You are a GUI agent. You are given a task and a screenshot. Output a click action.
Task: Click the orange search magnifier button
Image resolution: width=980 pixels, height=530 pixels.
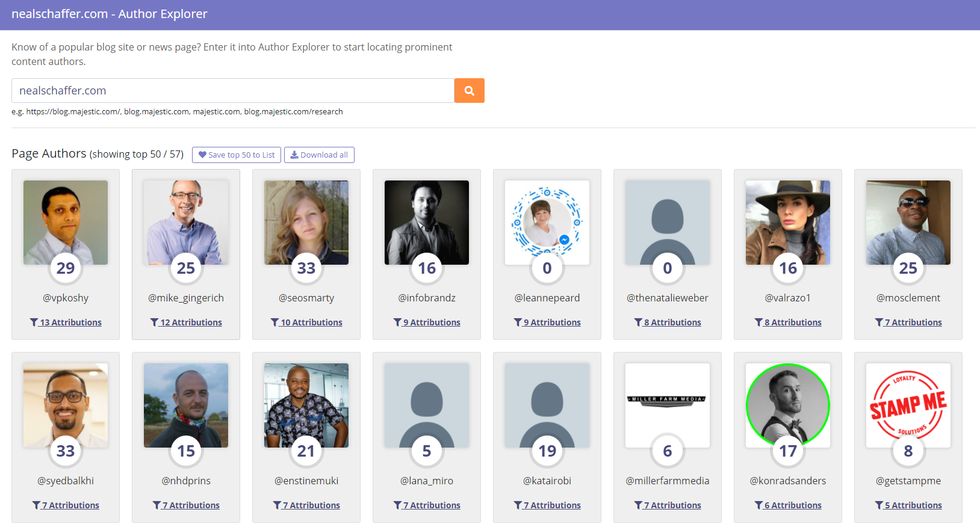coord(469,90)
